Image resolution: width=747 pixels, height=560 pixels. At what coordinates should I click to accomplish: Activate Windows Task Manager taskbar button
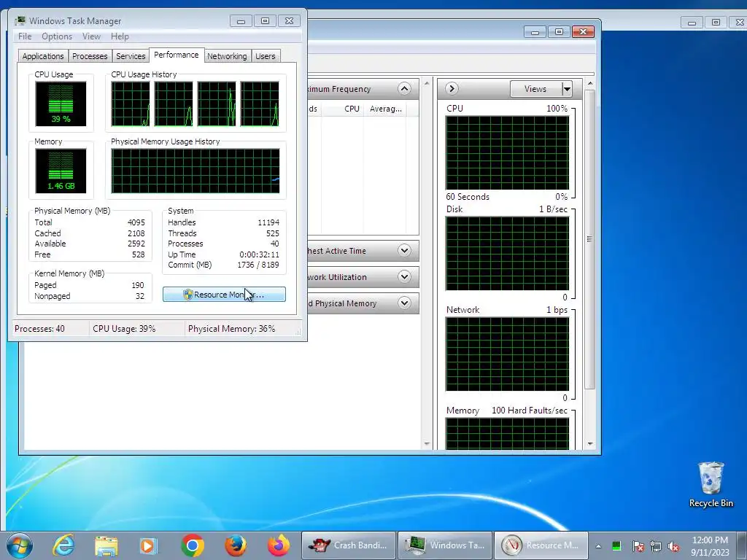[444, 545]
